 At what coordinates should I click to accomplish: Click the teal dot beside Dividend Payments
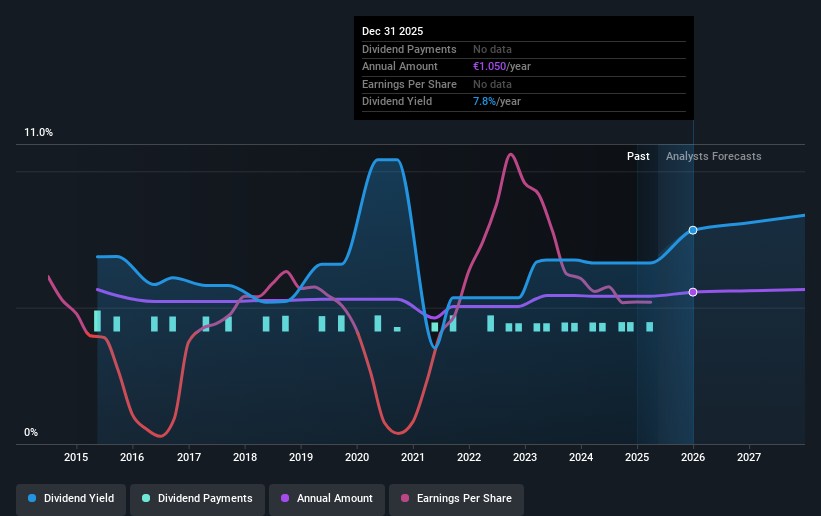146,498
